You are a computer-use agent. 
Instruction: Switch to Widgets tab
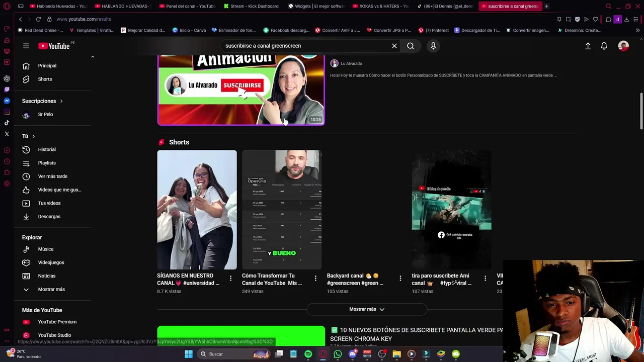317,6
